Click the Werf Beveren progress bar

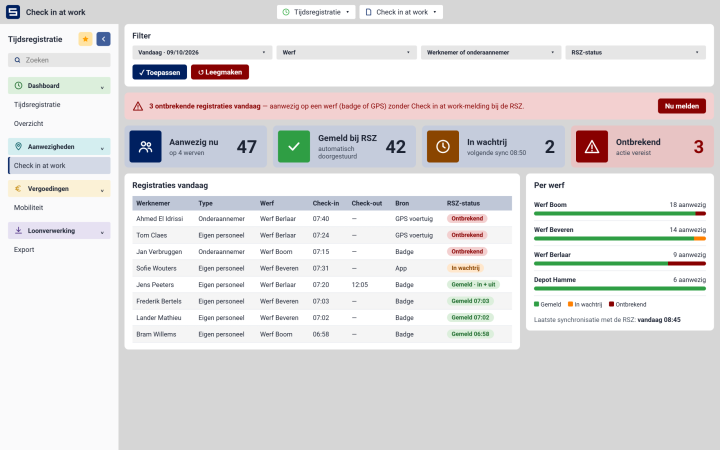click(x=620, y=238)
